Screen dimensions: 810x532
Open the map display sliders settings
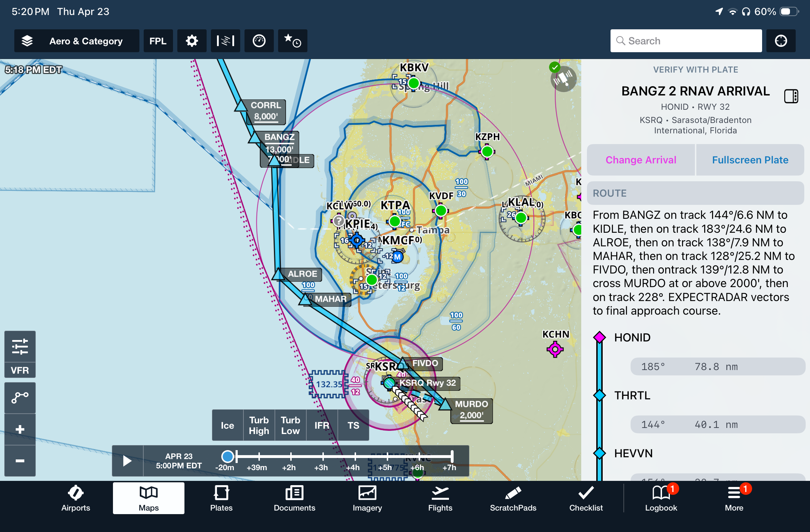20,346
